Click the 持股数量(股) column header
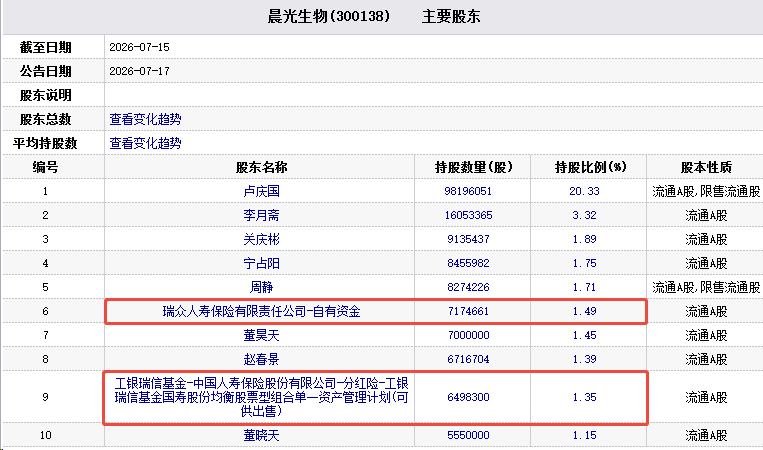The width and height of the screenshot is (763, 450). pyautogui.click(x=473, y=167)
